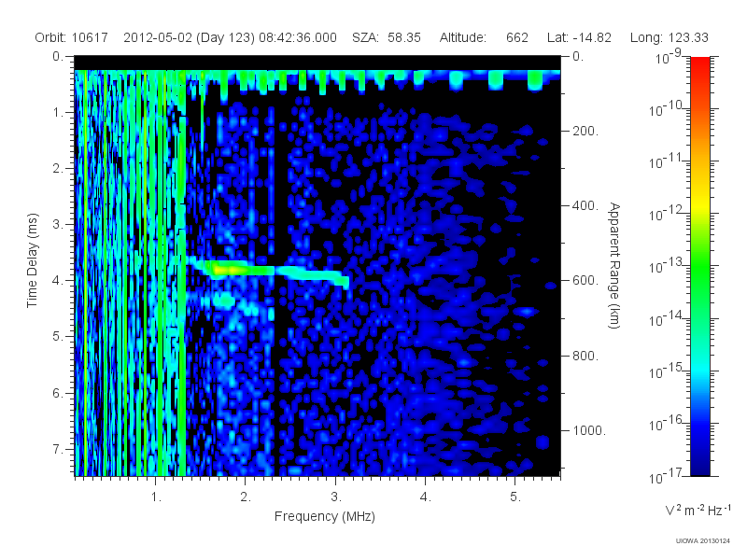Click the Time Delay (ms) axis label

tap(32, 260)
